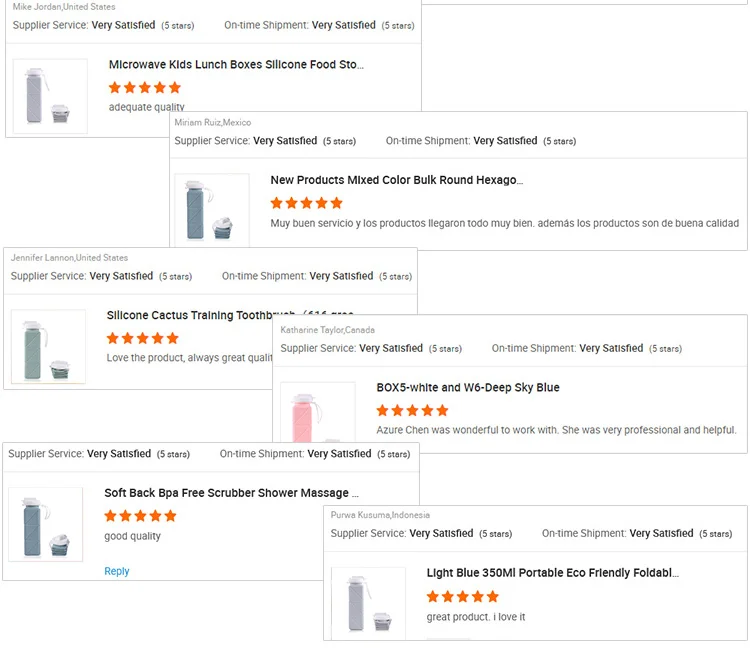Open the bottle thumbnail in Miriam Ruiz's review
This screenshot has height=667, width=750.
(212, 208)
